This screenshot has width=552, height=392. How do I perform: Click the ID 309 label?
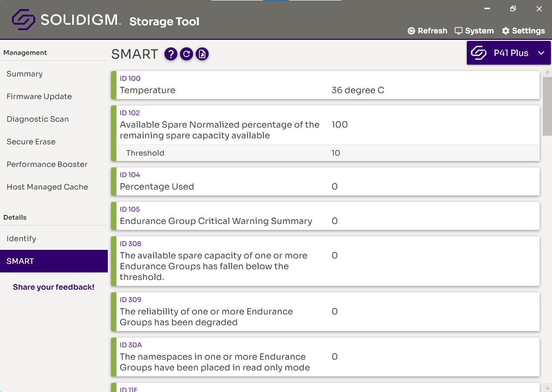coord(130,299)
